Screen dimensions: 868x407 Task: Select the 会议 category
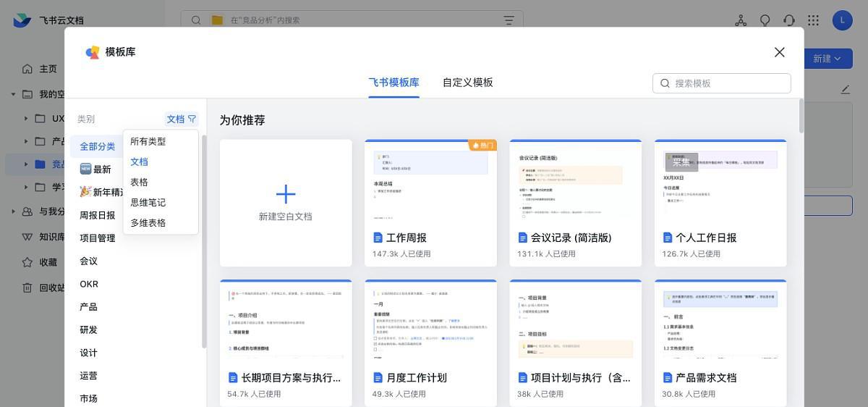pos(88,261)
